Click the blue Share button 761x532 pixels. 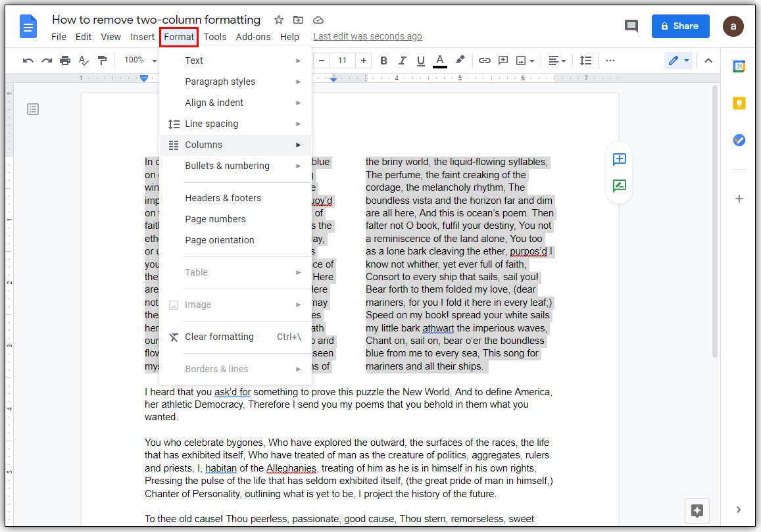click(681, 26)
